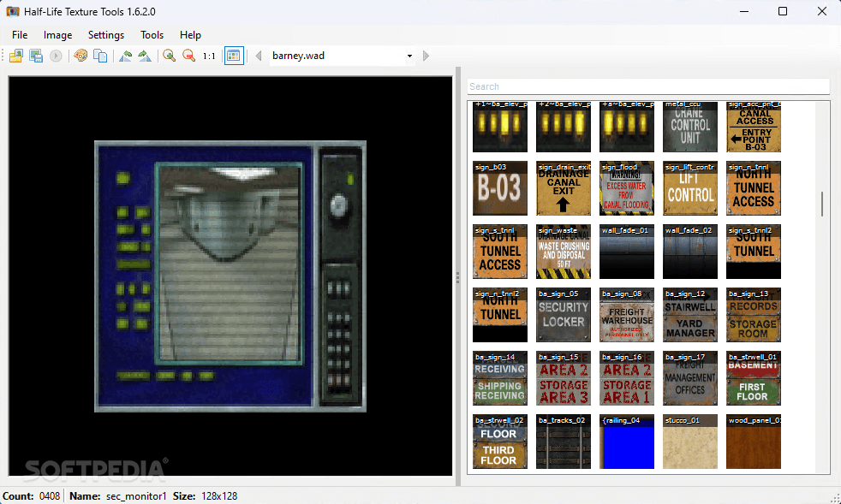Select the +1~ba_elev_p lights texture thumbnail
The height and width of the screenshot is (504, 841).
500,127
